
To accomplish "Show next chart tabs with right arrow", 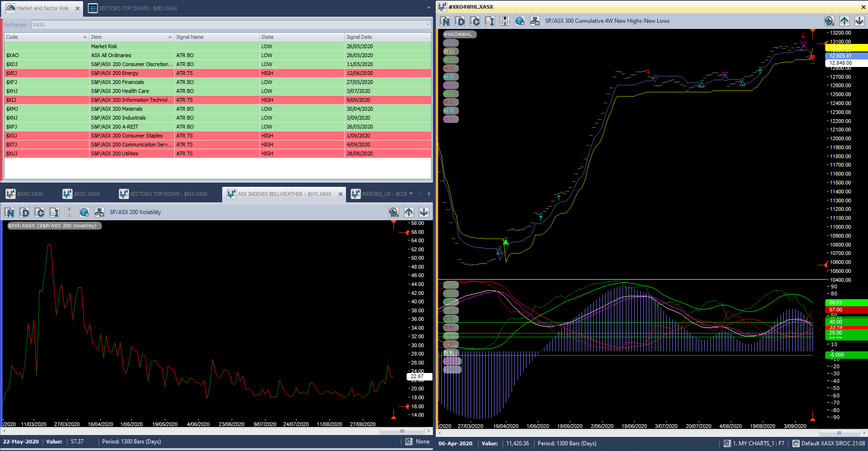I will click(429, 194).
